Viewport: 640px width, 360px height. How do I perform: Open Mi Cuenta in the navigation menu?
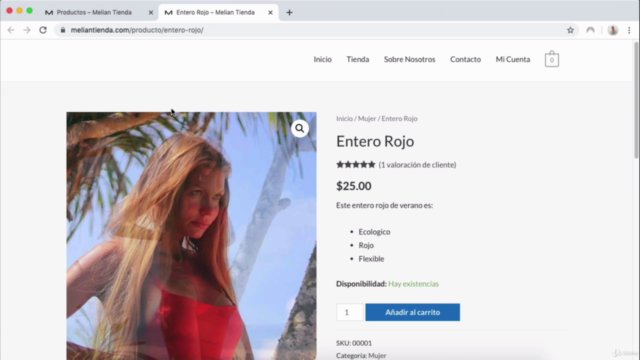(x=513, y=59)
